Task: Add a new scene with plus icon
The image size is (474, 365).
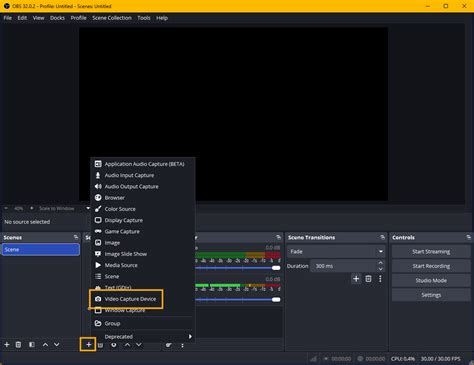Action: [7, 344]
